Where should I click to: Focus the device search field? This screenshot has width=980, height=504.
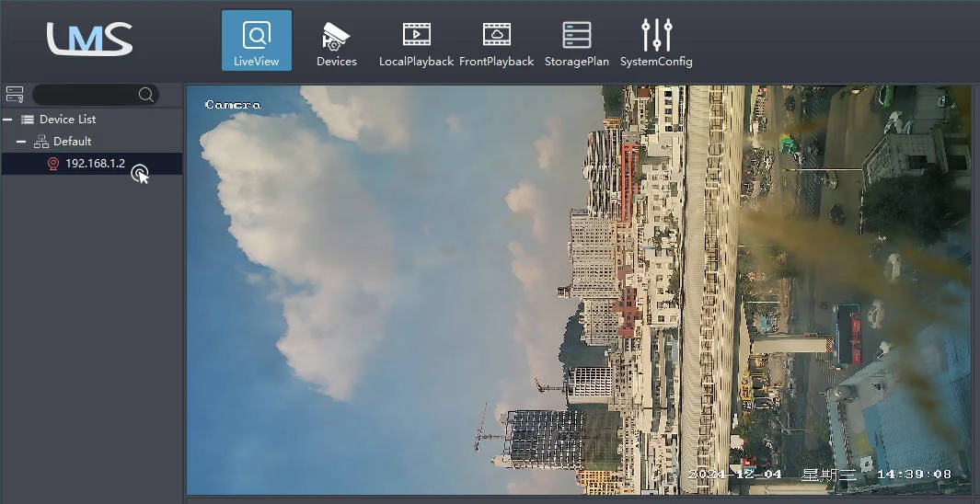tap(95, 95)
